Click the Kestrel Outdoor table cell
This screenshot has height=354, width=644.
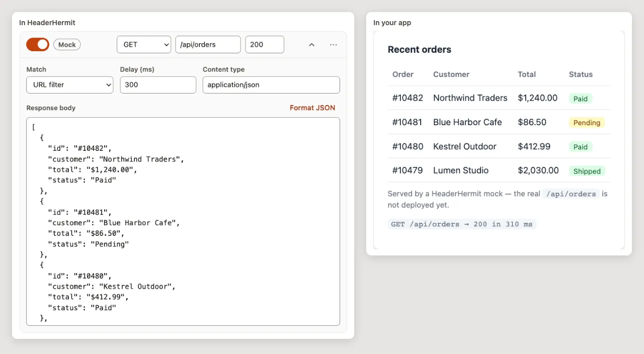click(x=465, y=146)
